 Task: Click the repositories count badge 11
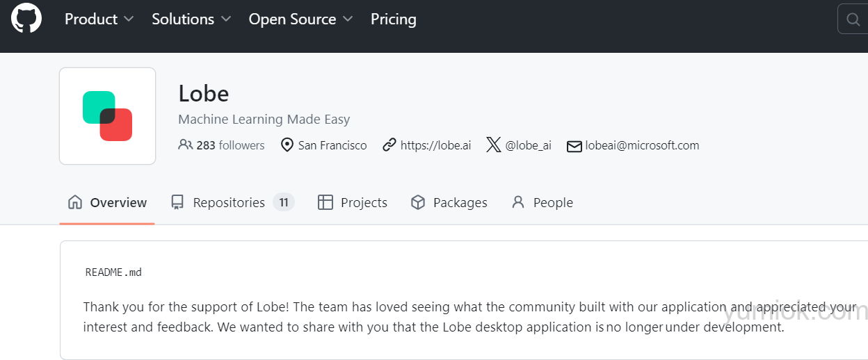point(284,202)
